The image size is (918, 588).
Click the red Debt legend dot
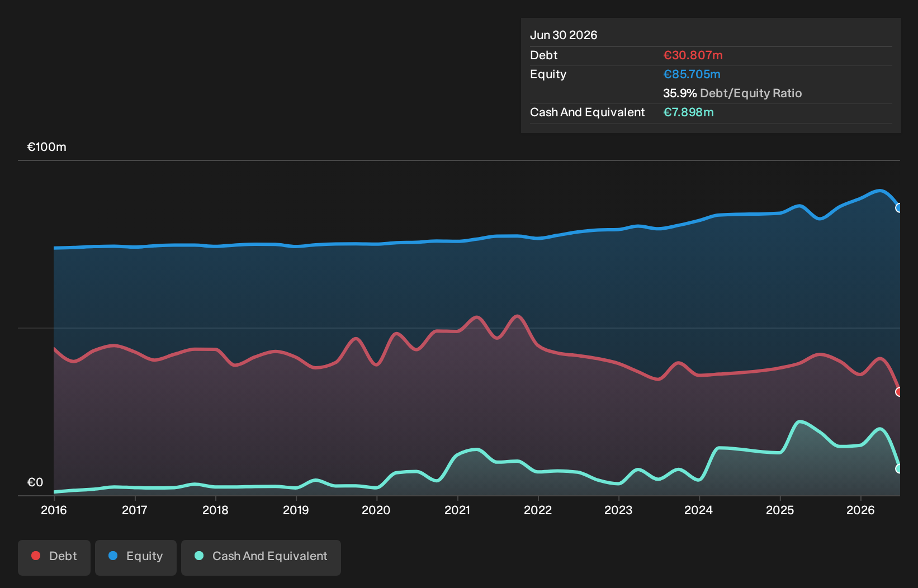[x=36, y=556]
